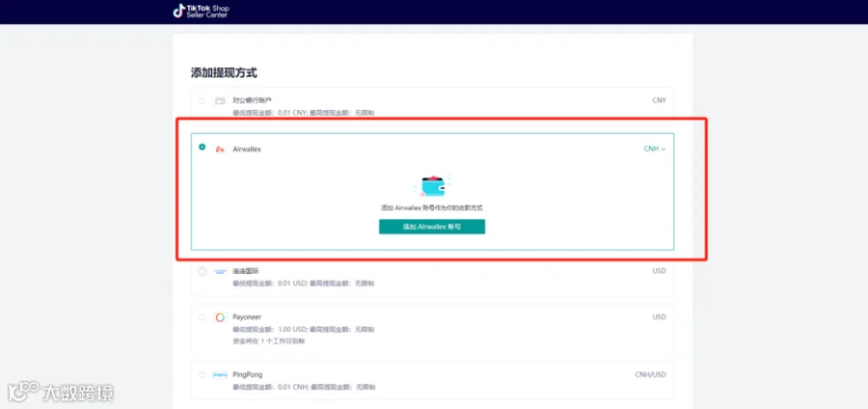Select the Airwallex radio button
Image resolution: width=868 pixels, height=409 pixels.
[203, 148]
